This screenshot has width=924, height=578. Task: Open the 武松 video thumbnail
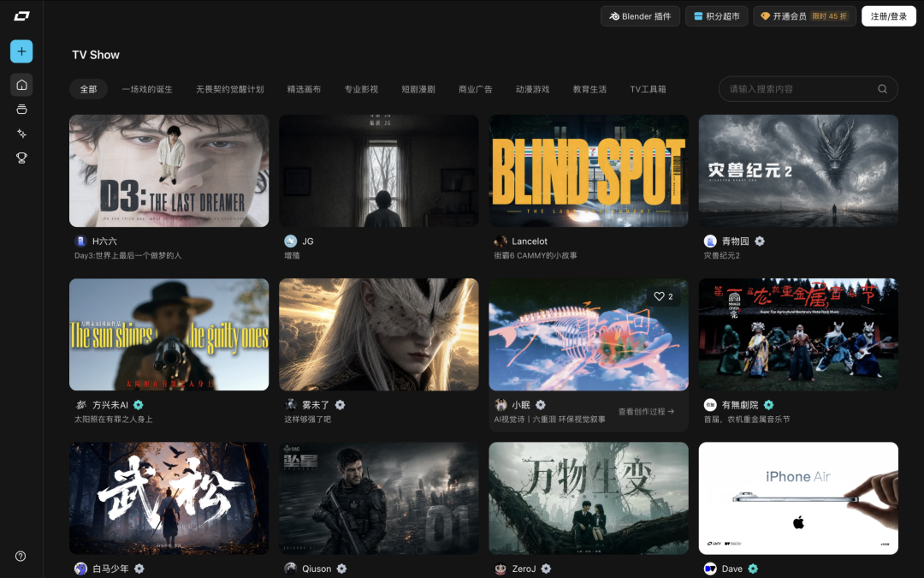[169, 498]
